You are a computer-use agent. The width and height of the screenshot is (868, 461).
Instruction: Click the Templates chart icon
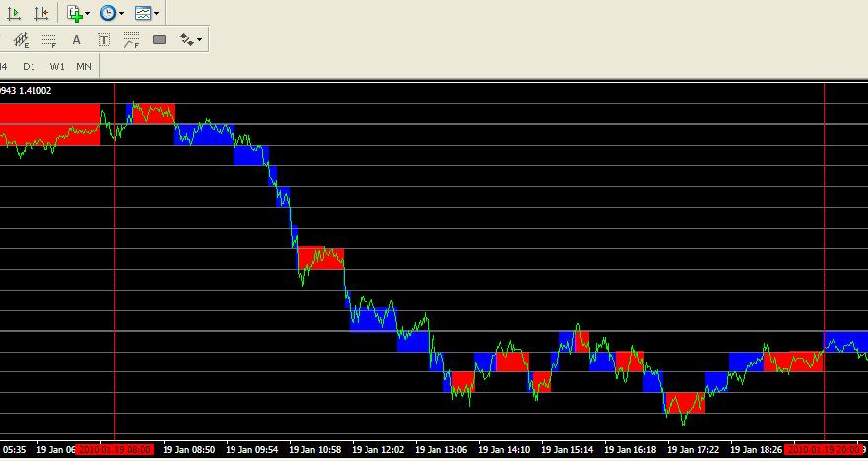(x=143, y=13)
